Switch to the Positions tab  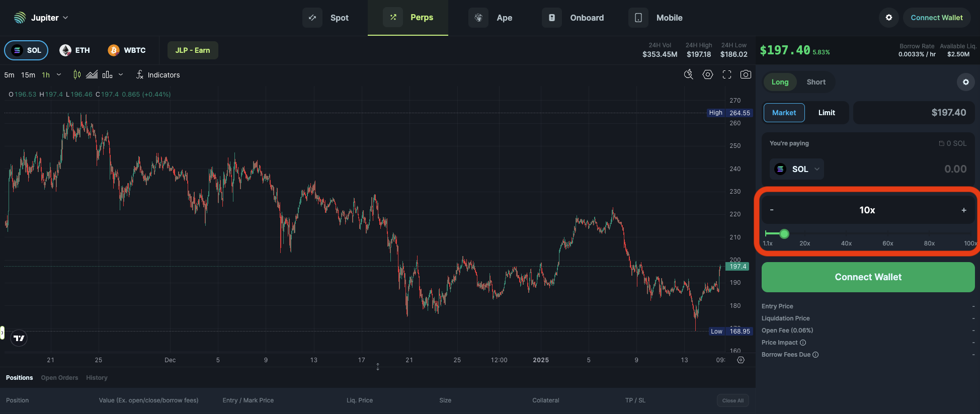19,378
